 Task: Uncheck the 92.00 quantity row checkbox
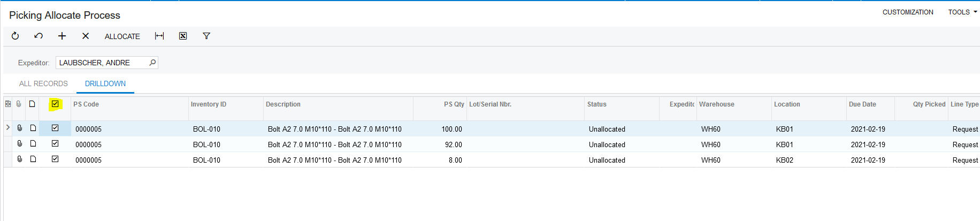[x=55, y=144]
